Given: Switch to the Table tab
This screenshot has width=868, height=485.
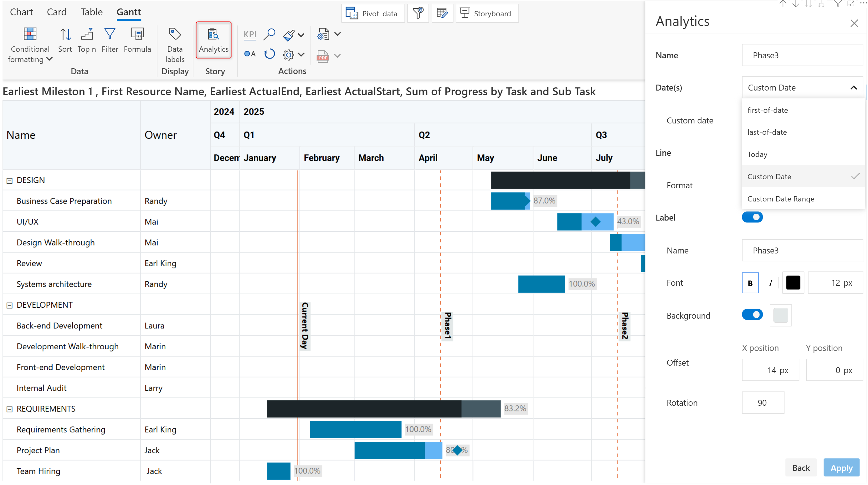Looking at the screenshot, I should click(91, 12).
